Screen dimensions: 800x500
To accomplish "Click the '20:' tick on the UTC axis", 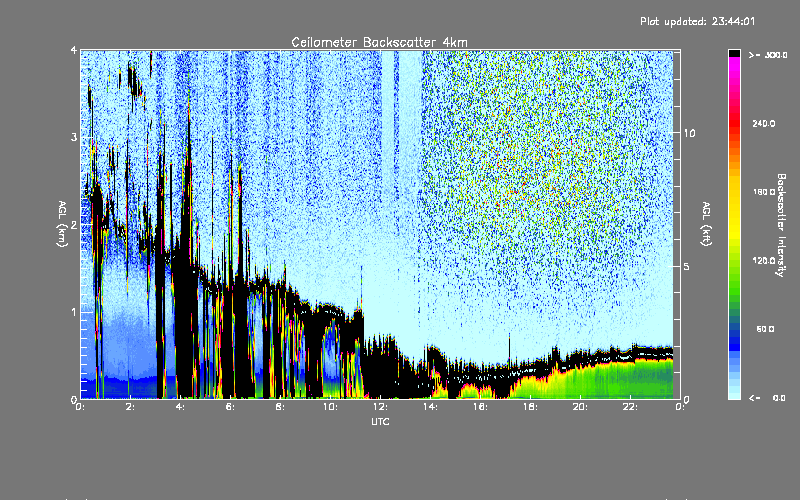I will pos(580,407).
